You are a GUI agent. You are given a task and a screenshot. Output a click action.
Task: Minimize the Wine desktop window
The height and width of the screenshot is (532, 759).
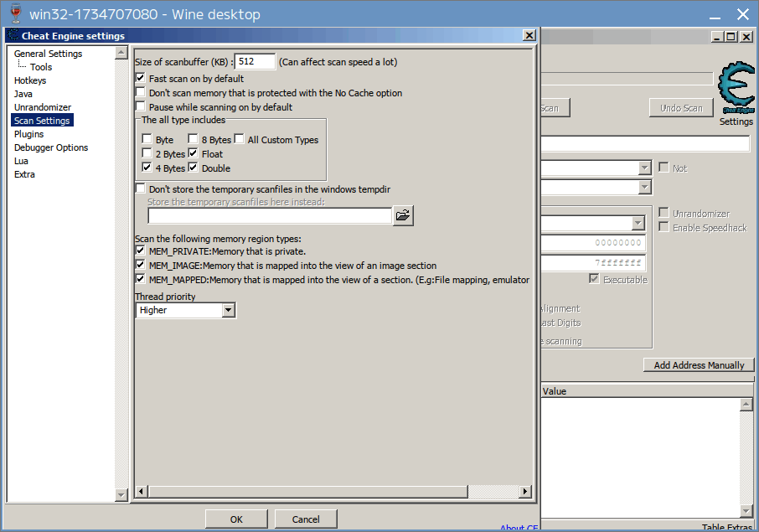(715, 14)
